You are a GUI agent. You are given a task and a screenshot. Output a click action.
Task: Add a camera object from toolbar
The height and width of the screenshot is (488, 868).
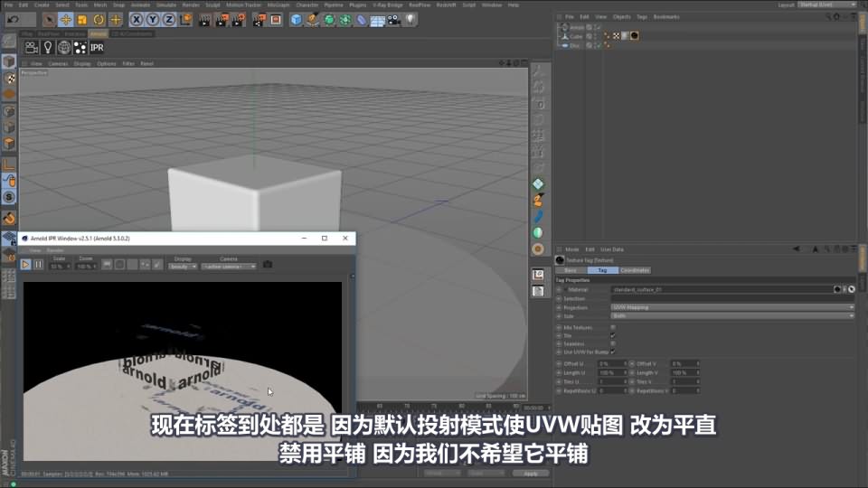pos(394,20)
